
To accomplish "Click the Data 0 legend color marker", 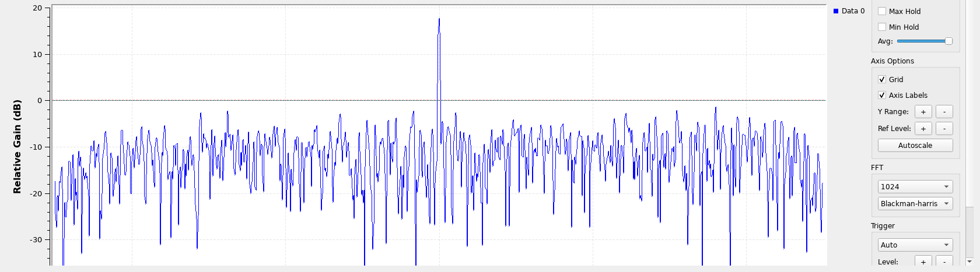I will pyautogui.click(x=836, y=11).
